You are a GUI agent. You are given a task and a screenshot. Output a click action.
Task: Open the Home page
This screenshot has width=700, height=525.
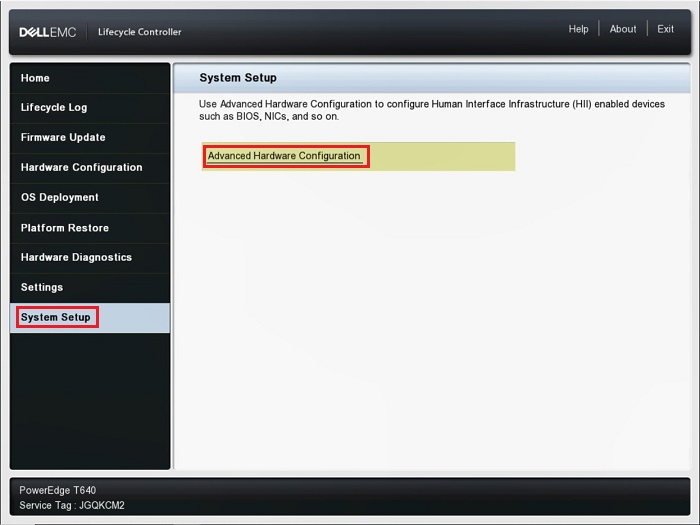coord(90,78)
